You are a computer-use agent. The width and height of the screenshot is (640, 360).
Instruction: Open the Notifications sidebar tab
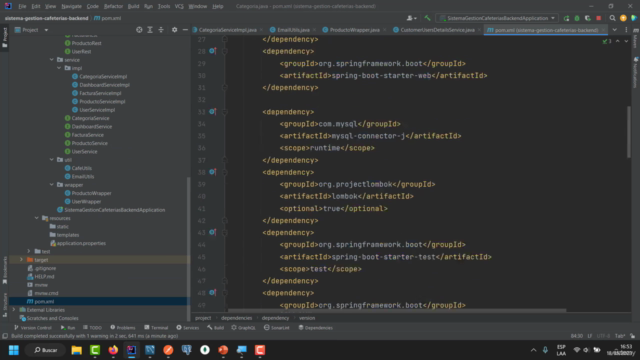[636, 73]
